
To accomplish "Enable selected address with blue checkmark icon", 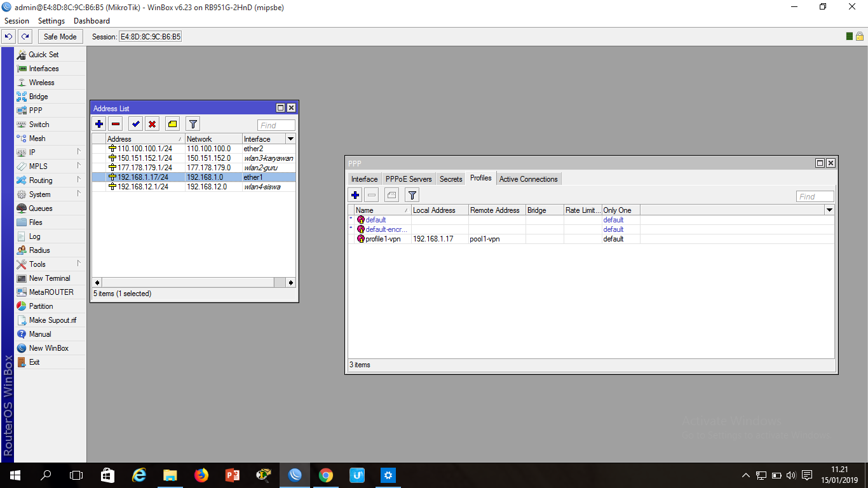I will (x=135, y=124).
